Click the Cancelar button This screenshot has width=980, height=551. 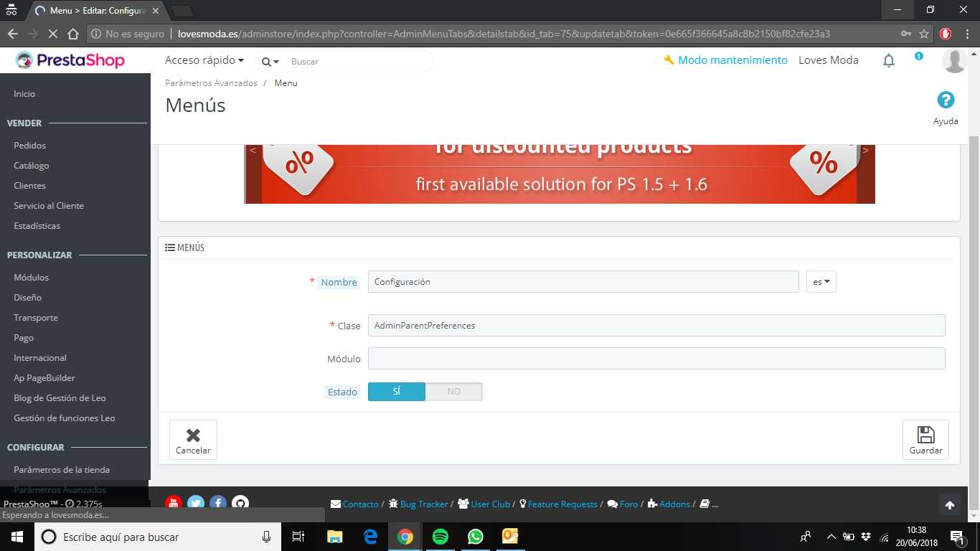click(193, 440)
